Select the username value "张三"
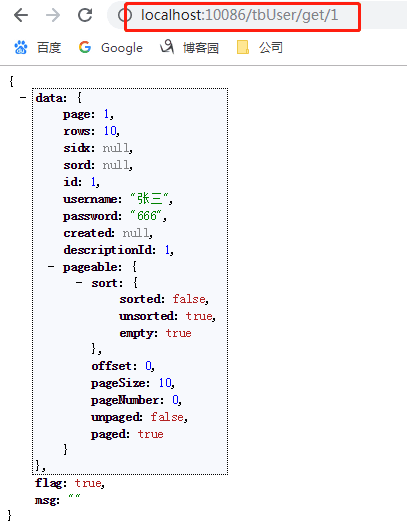The width and height of the screenshot is (407, 525). click(149, 199)
